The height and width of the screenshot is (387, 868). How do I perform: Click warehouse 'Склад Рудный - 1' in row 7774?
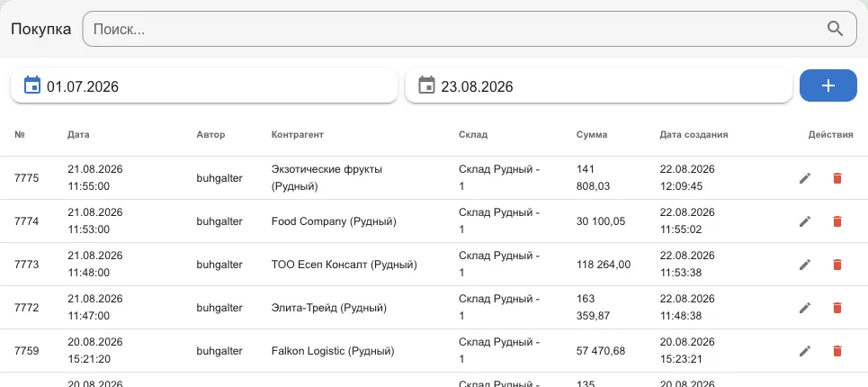click(499, 220)
